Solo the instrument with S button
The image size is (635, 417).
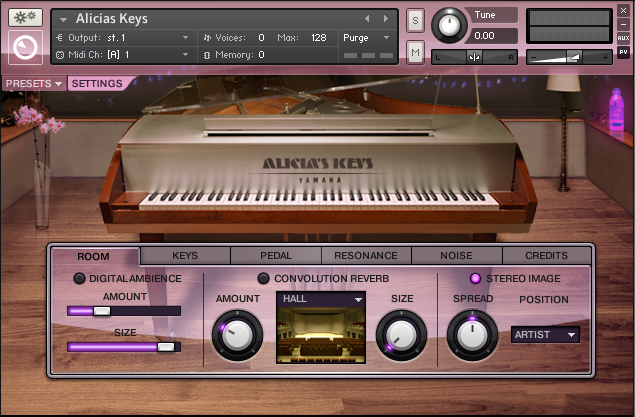point(415,20)
